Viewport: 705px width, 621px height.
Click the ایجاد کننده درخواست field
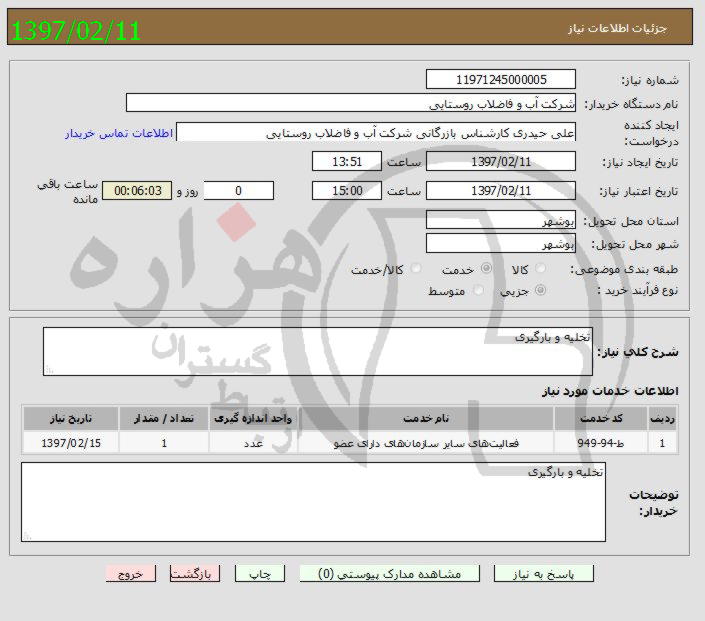click(x=376, y=132)
